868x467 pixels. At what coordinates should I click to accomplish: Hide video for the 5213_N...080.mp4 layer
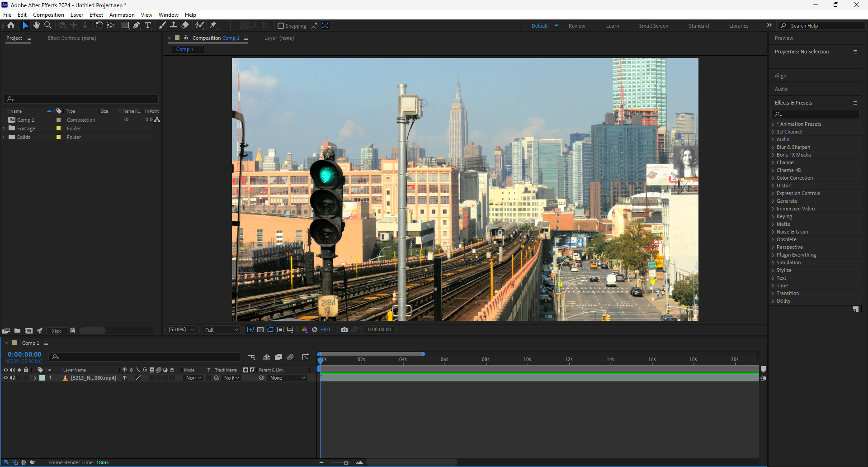pyautogui.click(x=6, y=378)
